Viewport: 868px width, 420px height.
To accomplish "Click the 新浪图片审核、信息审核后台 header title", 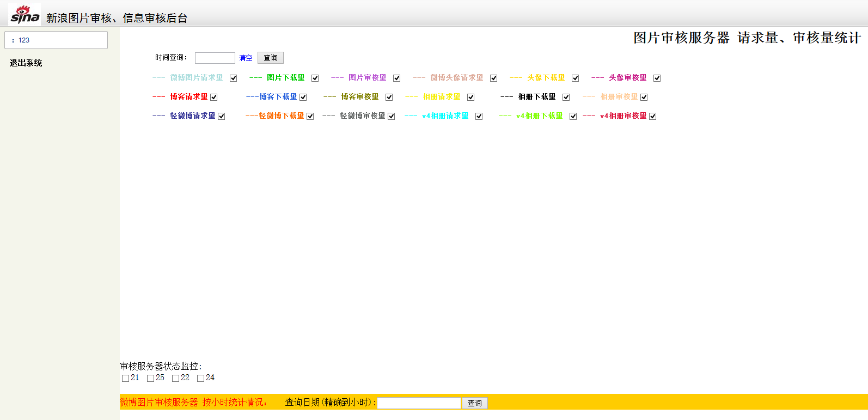I will click(x=117, y=18).
